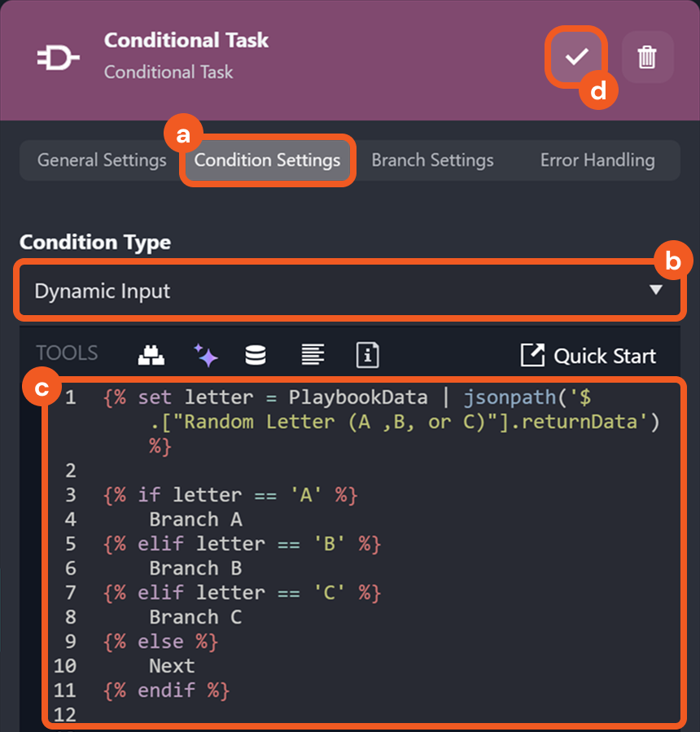700x732 pixels.
Task: Go to the Error Handling tab
Action: point(597,160)
